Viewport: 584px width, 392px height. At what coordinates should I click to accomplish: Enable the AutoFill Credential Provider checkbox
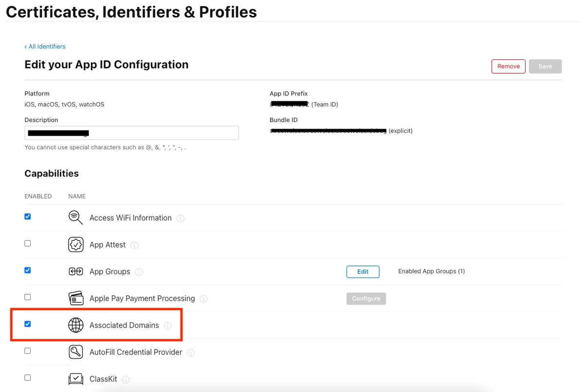coord(28,351)
